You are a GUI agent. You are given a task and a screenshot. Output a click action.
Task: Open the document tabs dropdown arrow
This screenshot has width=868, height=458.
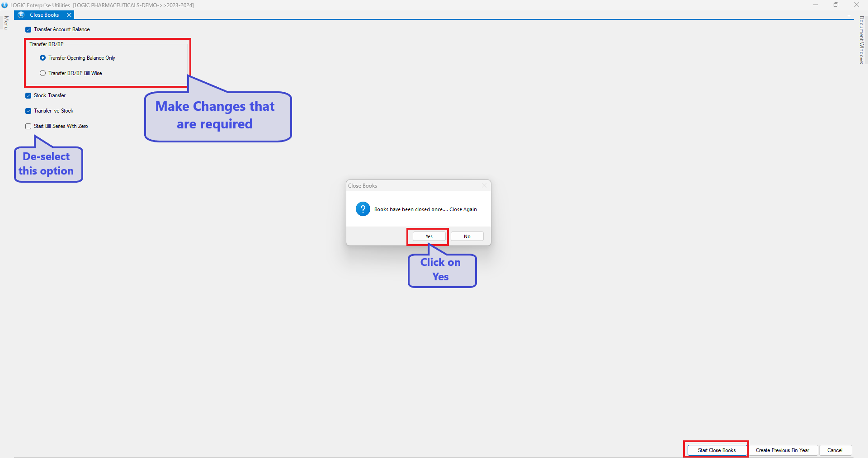[x=849, y=16]
